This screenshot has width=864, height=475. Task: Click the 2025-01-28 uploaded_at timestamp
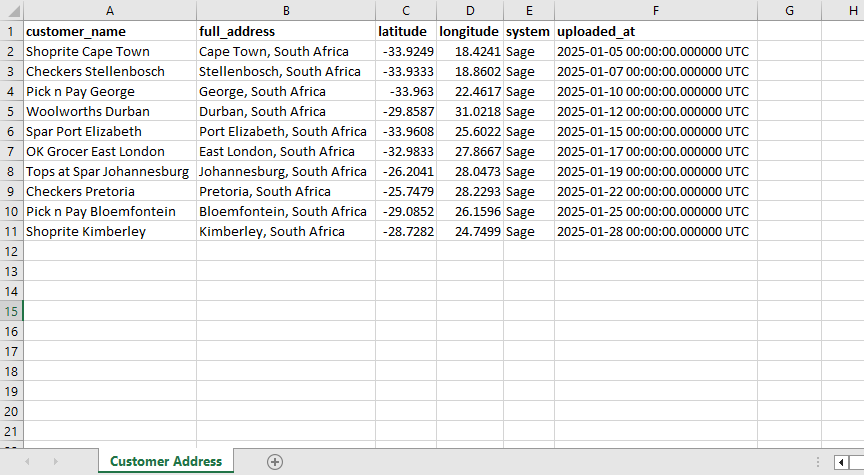656,231
